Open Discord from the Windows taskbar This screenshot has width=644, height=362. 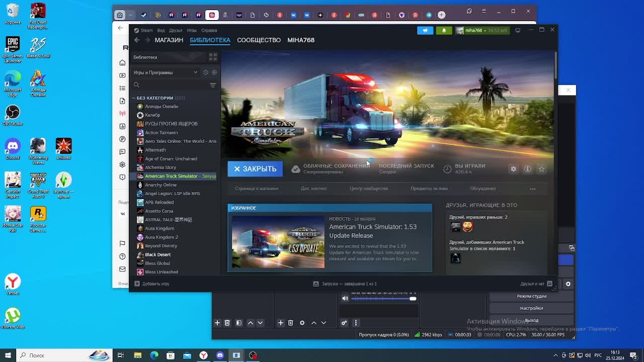[x=220, y=355]
